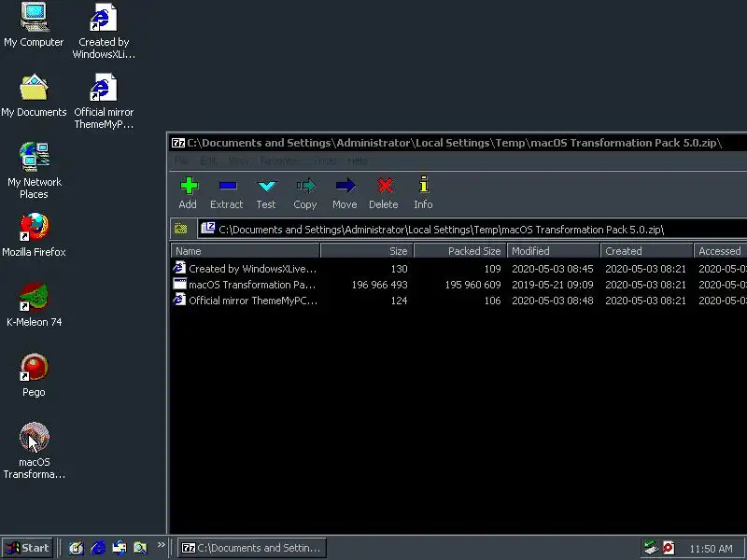Select macOS Transforma... desktop icon

(x=34, y=451)
